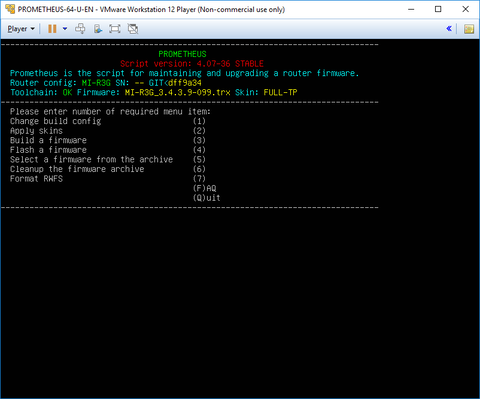The image size is (480, 399).
Task: Click the 'Format RWFS' line
Action: [36, 179]
